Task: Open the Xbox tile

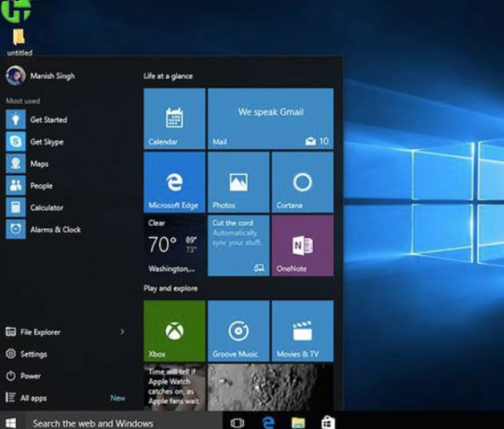Action: coord(174,330)
